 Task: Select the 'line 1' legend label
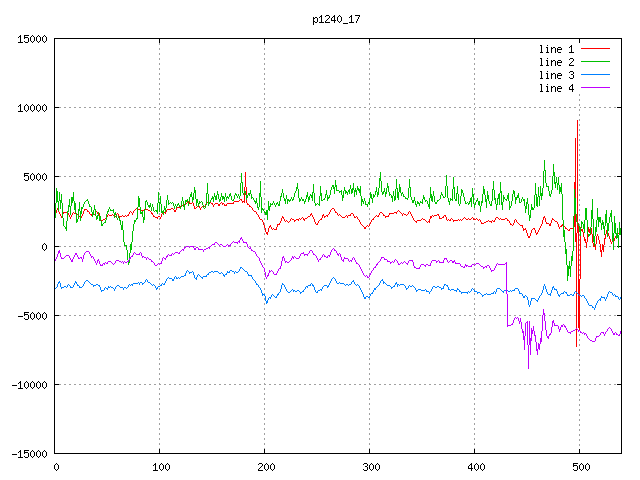click(557, 49)
